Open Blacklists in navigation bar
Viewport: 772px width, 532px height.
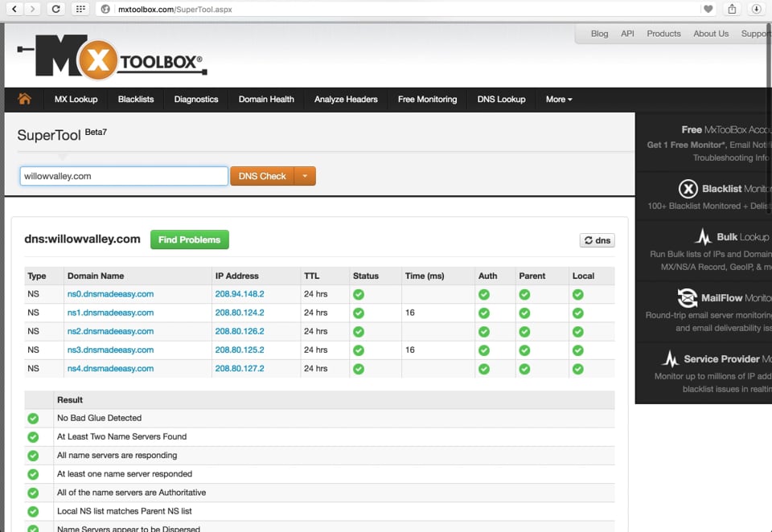(136, 99)
